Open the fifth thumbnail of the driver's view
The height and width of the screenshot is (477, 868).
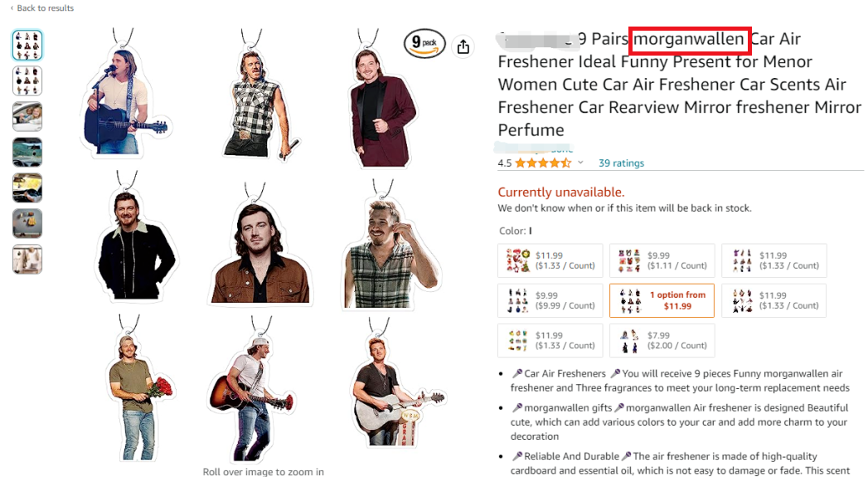[27, 188]
